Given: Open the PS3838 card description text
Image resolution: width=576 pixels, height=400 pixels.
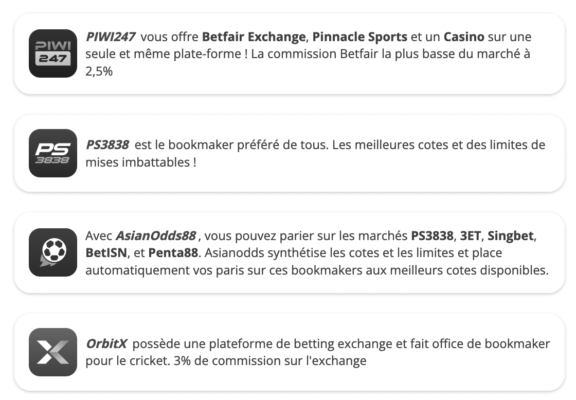Looking at the screenshot, I should [315, 154].
